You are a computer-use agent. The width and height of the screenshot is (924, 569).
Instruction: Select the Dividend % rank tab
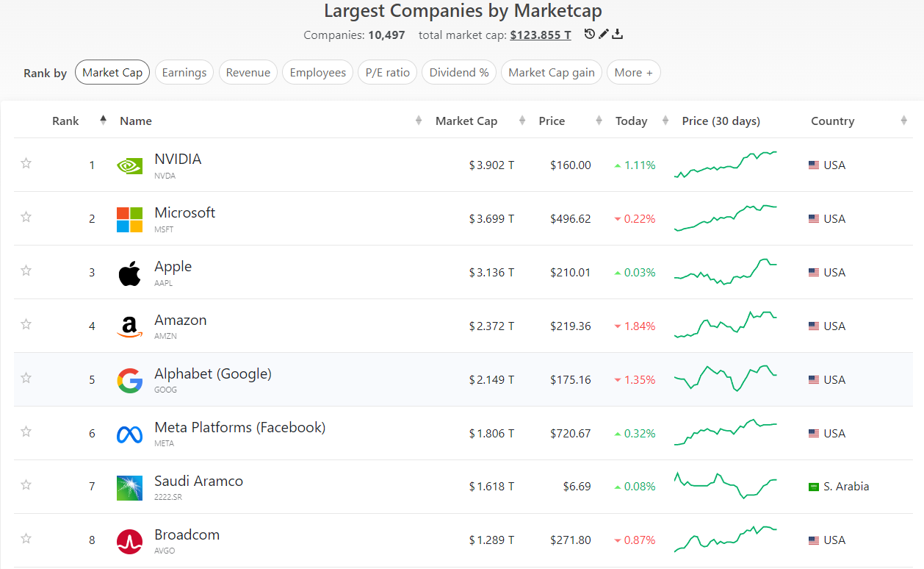pyautogui.click(x=459, y=73)
